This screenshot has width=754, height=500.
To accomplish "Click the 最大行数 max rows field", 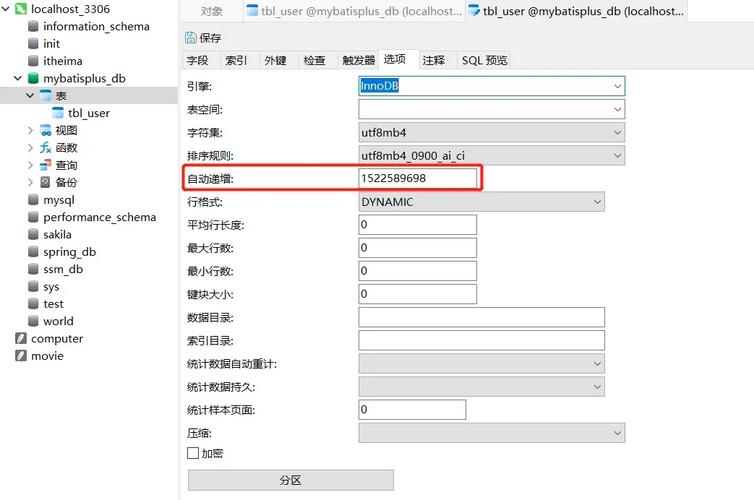I will pyautogui.click(x=417, y=248).
